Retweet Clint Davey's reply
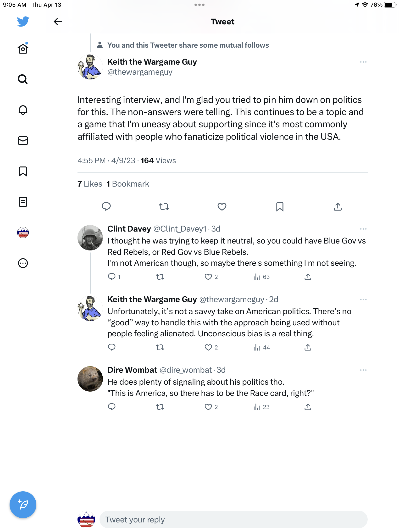Viewport: 399px width, 532px height. tap(160, 277)
